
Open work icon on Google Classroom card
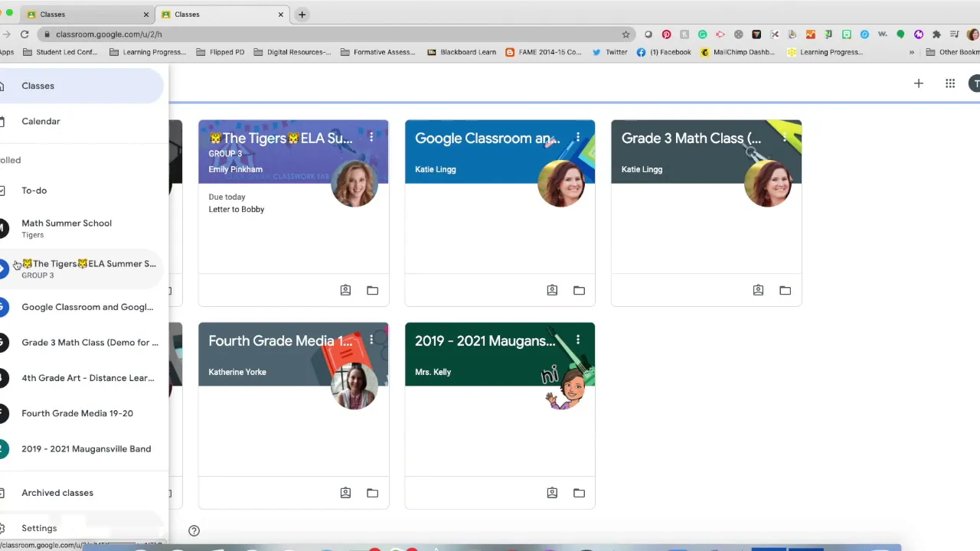point(552,290)
